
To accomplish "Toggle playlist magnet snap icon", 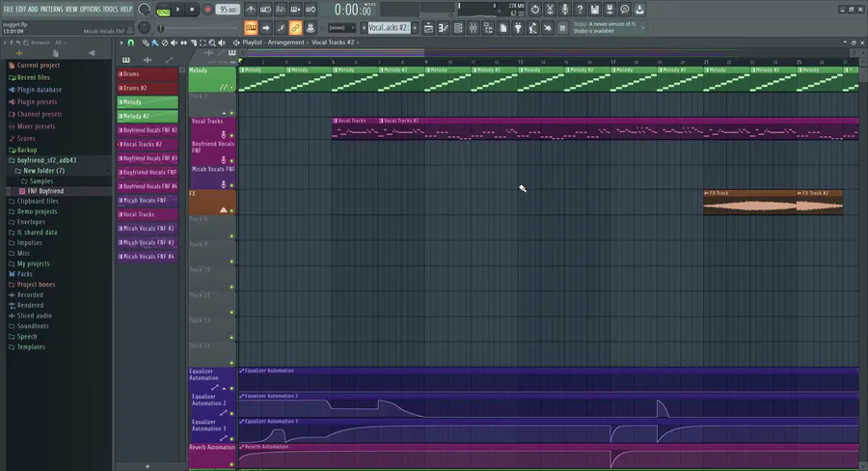I will coord(130,42).
